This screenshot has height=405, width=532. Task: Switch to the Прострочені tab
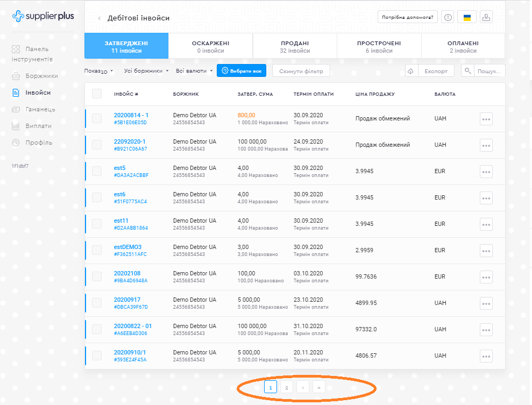379,46
